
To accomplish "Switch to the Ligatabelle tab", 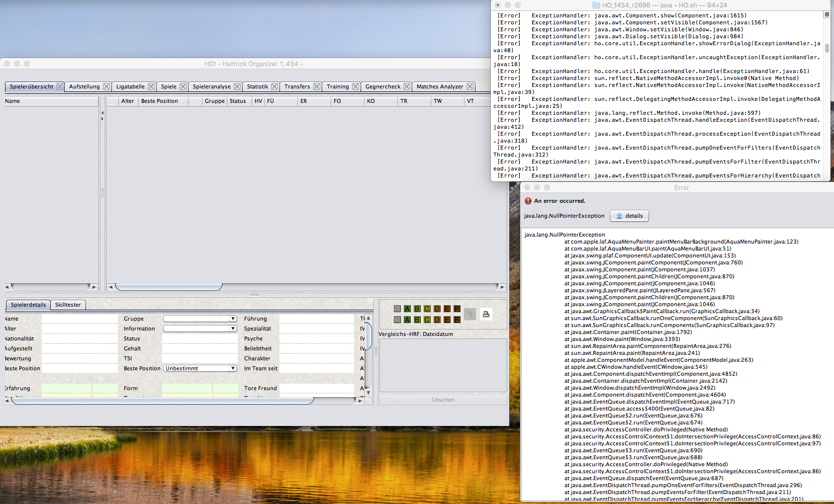I will [130, 86].
